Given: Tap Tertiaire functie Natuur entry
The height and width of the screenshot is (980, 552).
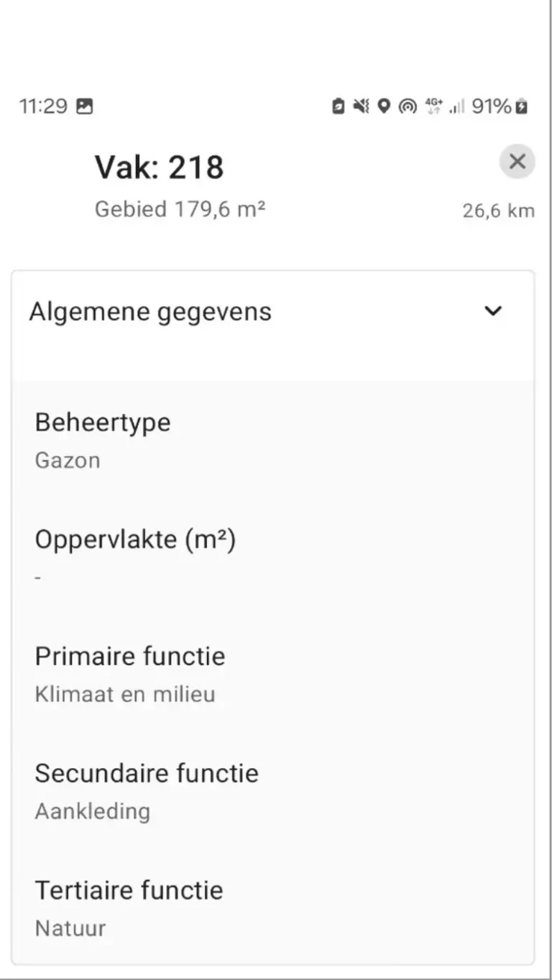Looking at the screenshot, I should (x=129, y=908).
